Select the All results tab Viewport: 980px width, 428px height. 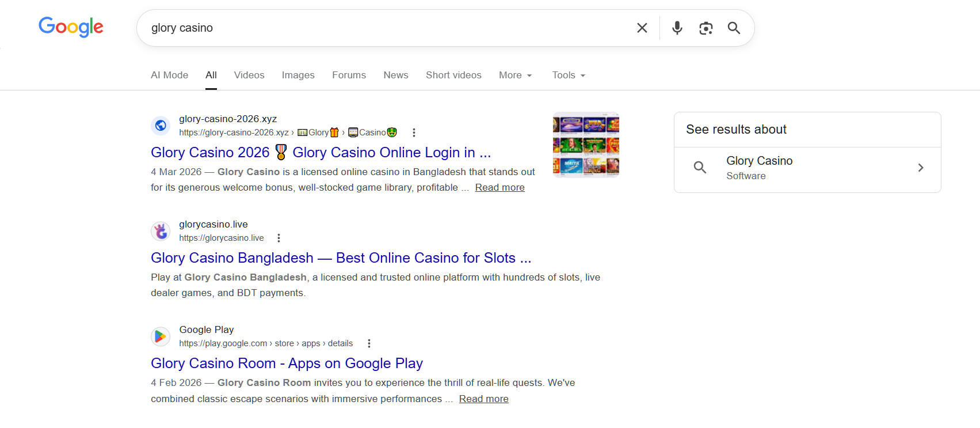211,75
